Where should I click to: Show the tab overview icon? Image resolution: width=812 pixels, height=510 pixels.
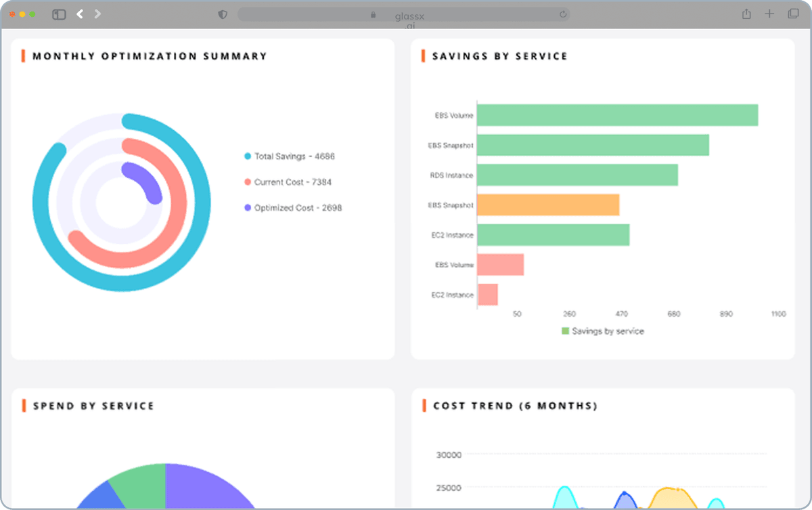click(x=793, y=14)
